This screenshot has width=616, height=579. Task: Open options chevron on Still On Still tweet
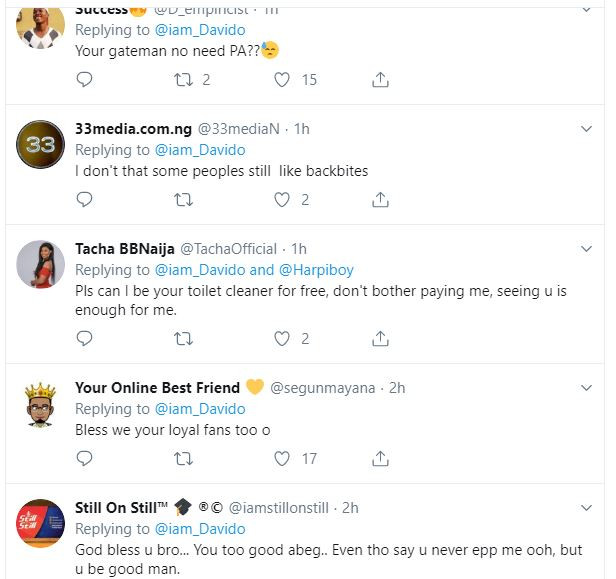pyautogui.click(x=587, y=508)
